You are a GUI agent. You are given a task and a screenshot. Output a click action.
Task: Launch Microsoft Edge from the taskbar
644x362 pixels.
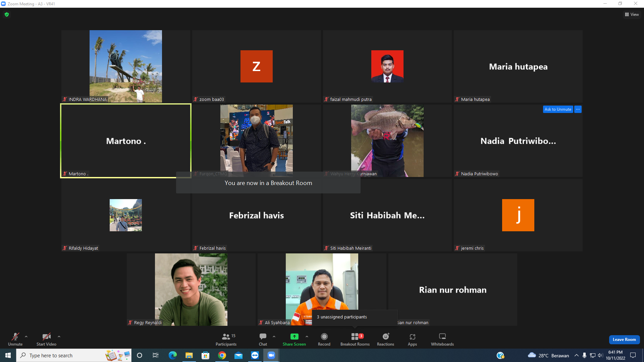172,355
